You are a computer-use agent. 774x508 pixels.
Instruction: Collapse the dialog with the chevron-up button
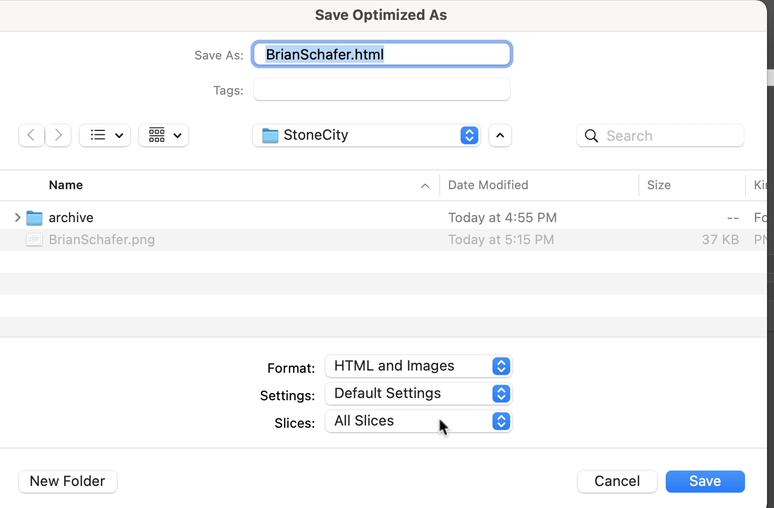click(500, 135)
